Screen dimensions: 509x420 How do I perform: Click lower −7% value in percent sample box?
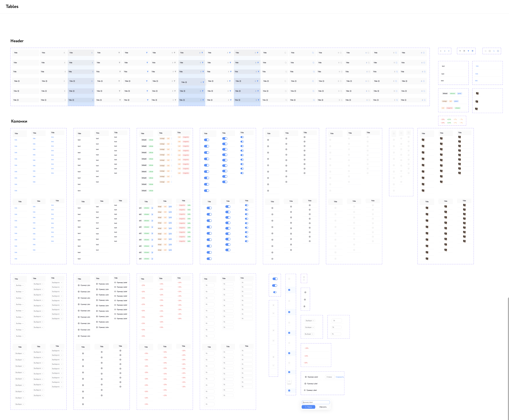[461, 123]
